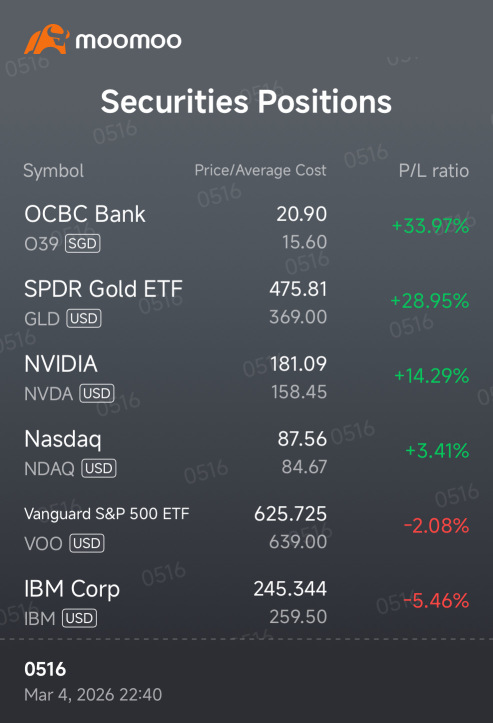Tap Vanguard S&P 500 ETF name

point(107,514)
